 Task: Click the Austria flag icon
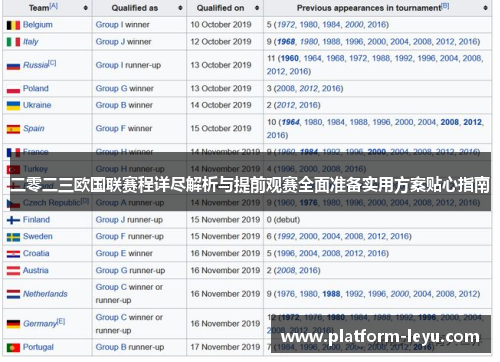(13, 271)
